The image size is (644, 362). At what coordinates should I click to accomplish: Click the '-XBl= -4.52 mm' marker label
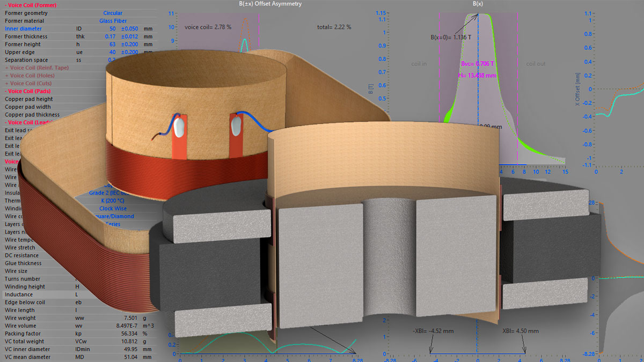coord(433,331)
